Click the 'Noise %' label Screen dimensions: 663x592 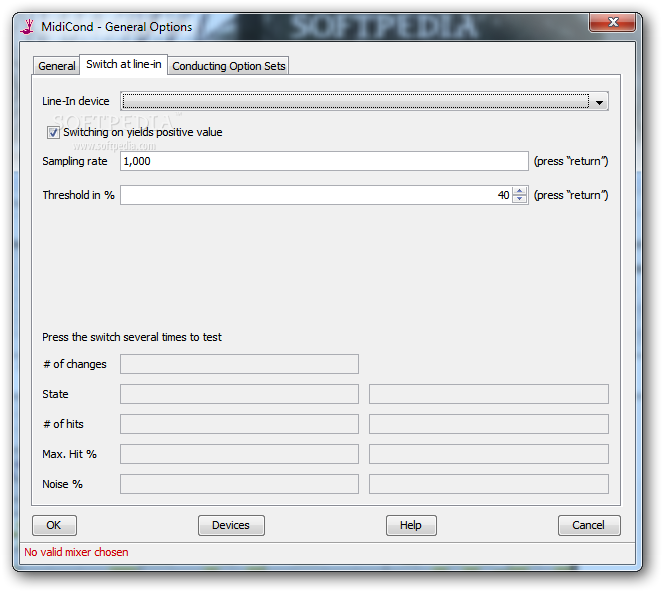[x=63, y=484]
